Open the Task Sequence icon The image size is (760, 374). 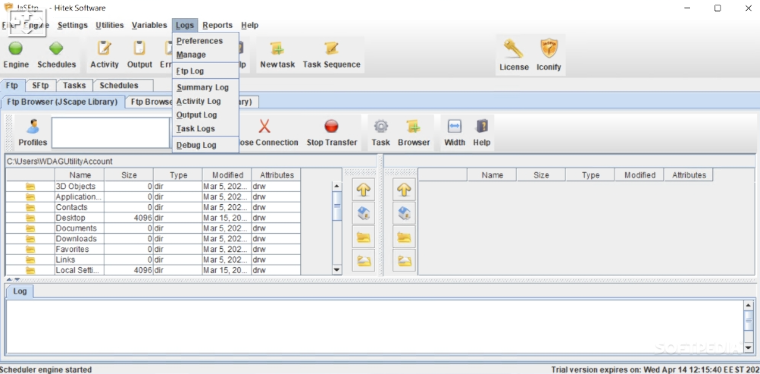click(x=332, y=48)
